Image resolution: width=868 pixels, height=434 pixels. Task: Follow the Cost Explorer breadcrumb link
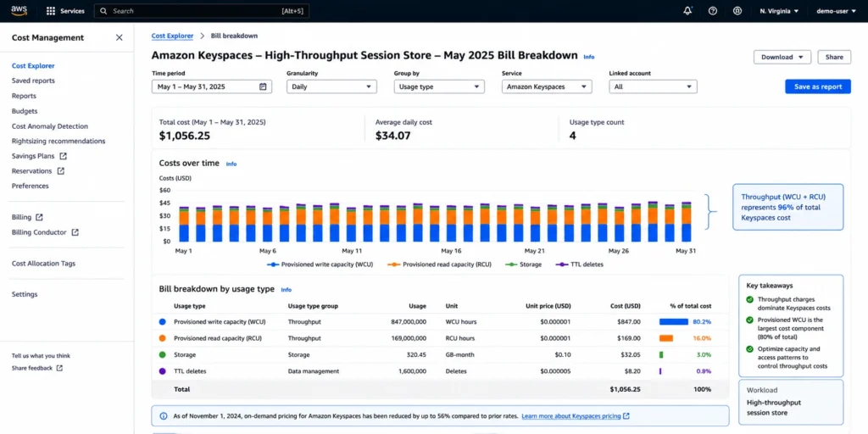(172, 36)
